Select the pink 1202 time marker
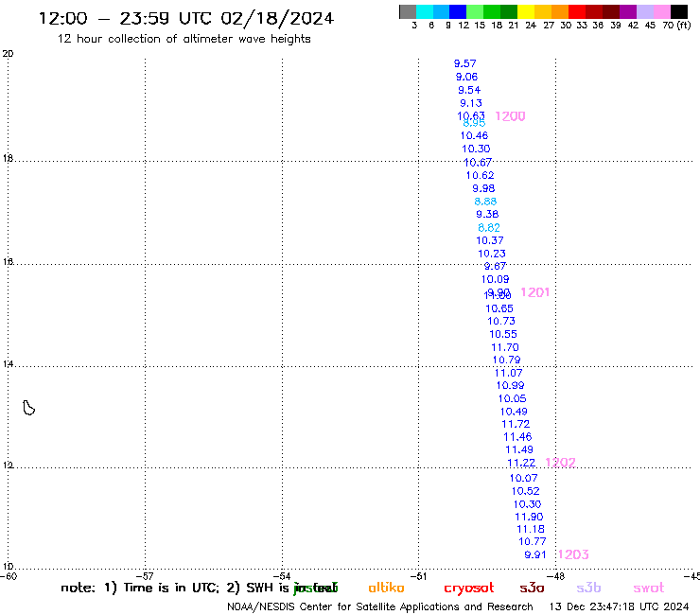This screenshot has height=615, width=700. pyautogui.click(x=561, y=463)
